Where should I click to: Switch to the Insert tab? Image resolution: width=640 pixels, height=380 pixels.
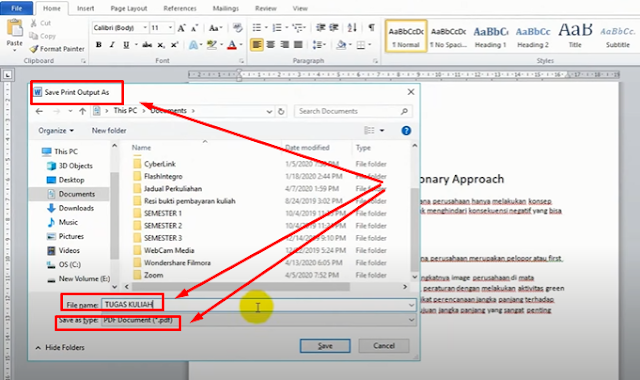click(86, 8)
